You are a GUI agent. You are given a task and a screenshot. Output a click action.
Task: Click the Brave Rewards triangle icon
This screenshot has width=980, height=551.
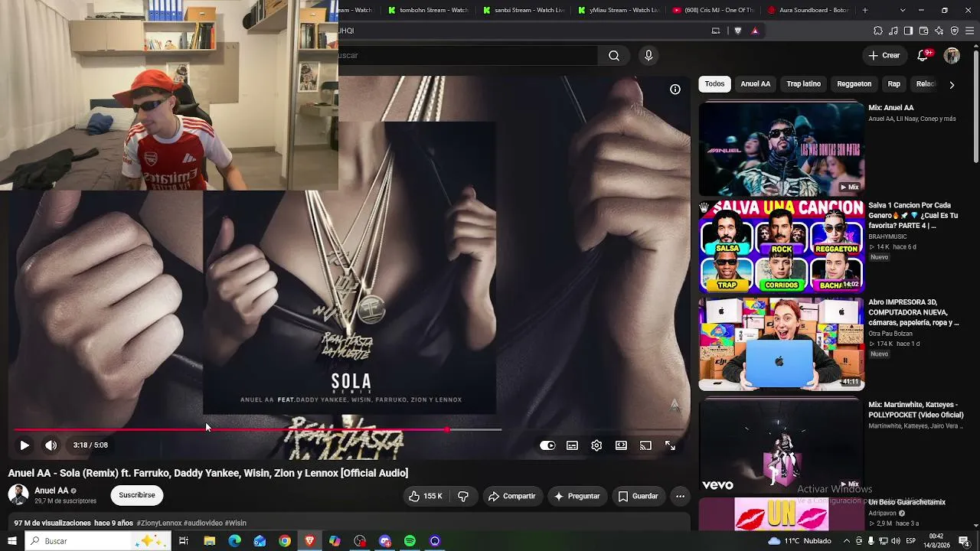point(755,31)
